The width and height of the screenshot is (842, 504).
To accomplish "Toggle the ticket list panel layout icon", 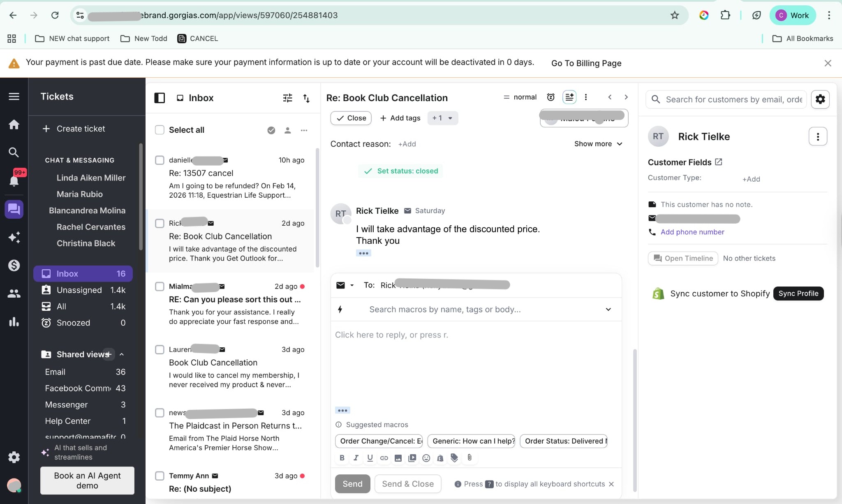I will pyautogui.click(x=160, y=98).
